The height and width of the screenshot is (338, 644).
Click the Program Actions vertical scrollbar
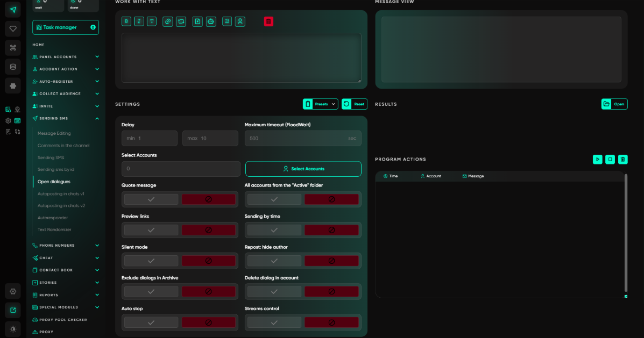626,233
